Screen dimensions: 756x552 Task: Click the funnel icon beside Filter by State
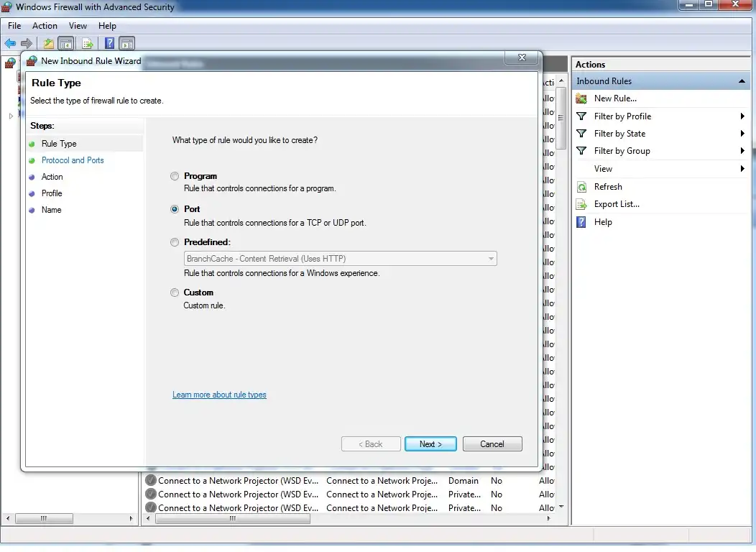pyautogui.click(x=581, y=134)
